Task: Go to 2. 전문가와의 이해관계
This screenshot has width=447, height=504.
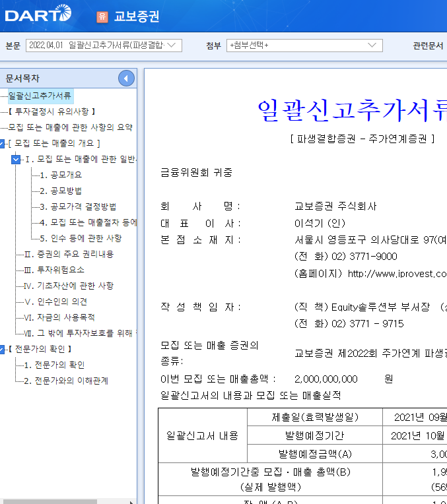Action: click(x=66, y=381)
